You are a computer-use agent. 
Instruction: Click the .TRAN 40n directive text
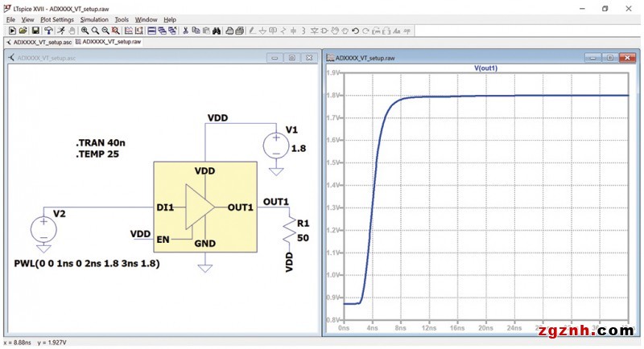click(101, 142)
